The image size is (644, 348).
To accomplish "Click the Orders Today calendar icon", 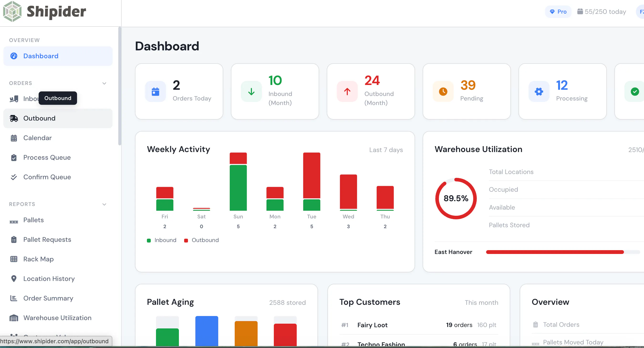I will (155, 92).
